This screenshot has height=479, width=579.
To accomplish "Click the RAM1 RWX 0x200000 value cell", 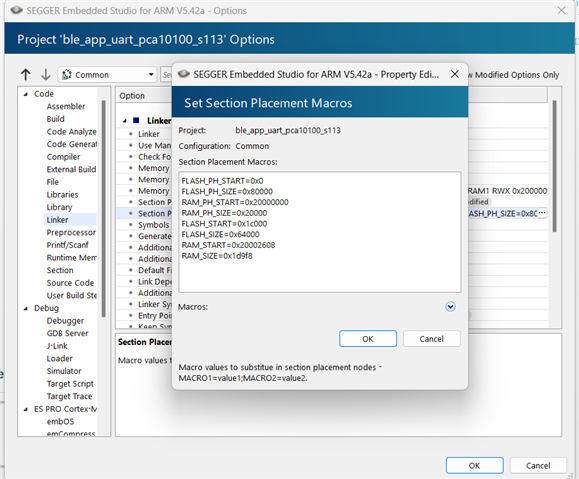I will point(508,191).
